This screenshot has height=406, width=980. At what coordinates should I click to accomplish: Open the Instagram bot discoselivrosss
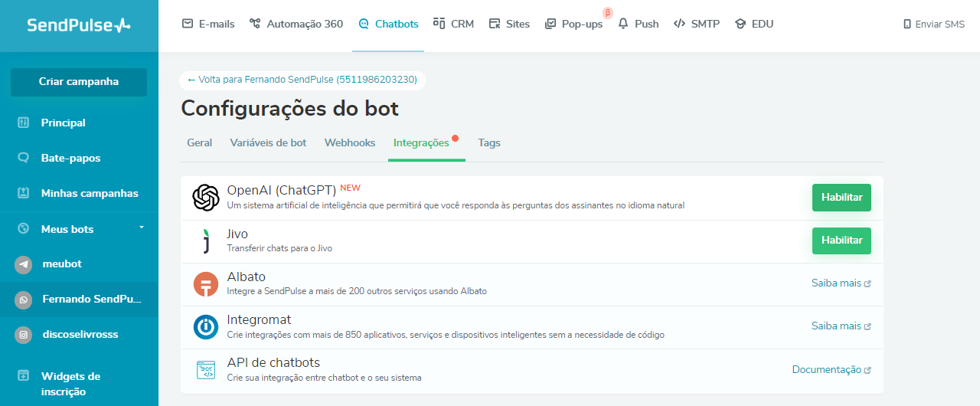[79, 335]
